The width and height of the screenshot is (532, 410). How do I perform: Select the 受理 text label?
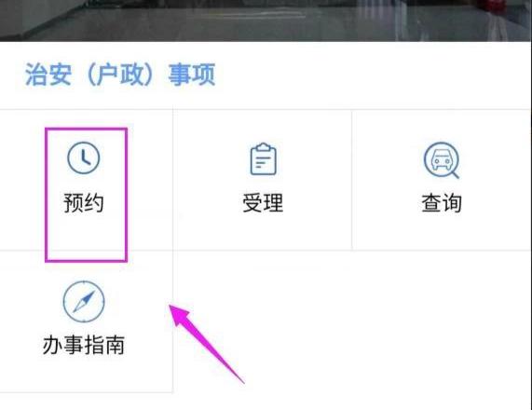263,203
